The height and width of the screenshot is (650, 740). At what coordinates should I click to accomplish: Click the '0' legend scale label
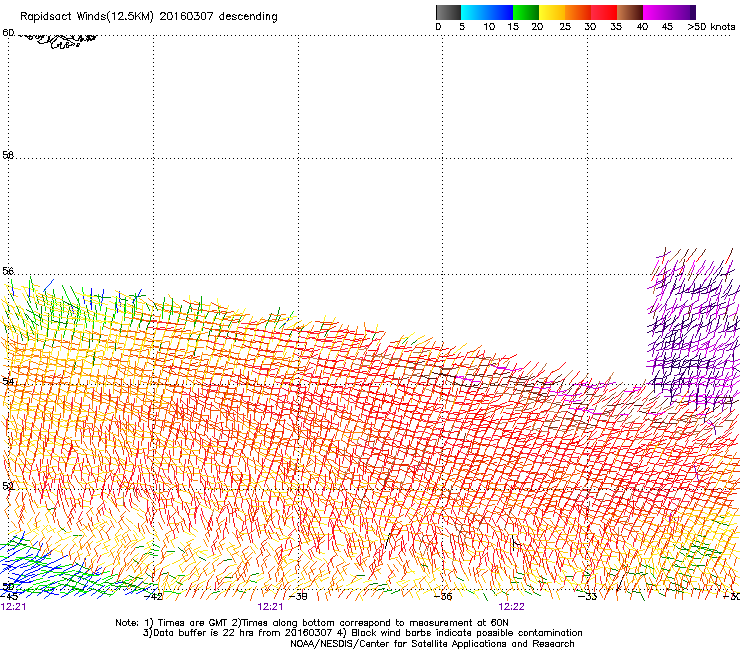(438, 27)
